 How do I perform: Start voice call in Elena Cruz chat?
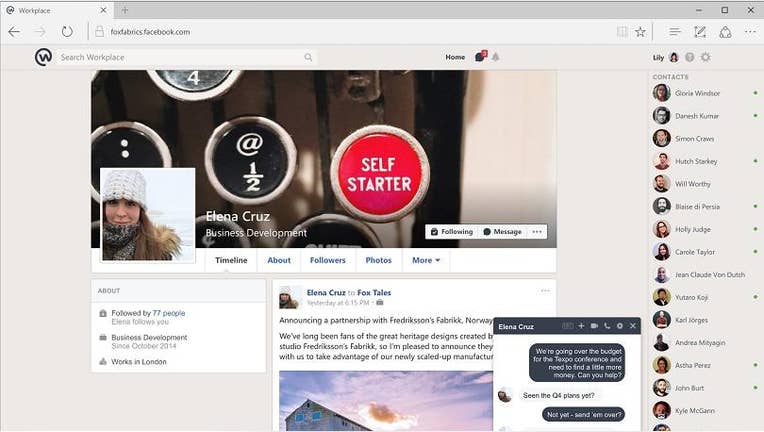(x=607, y=326)
